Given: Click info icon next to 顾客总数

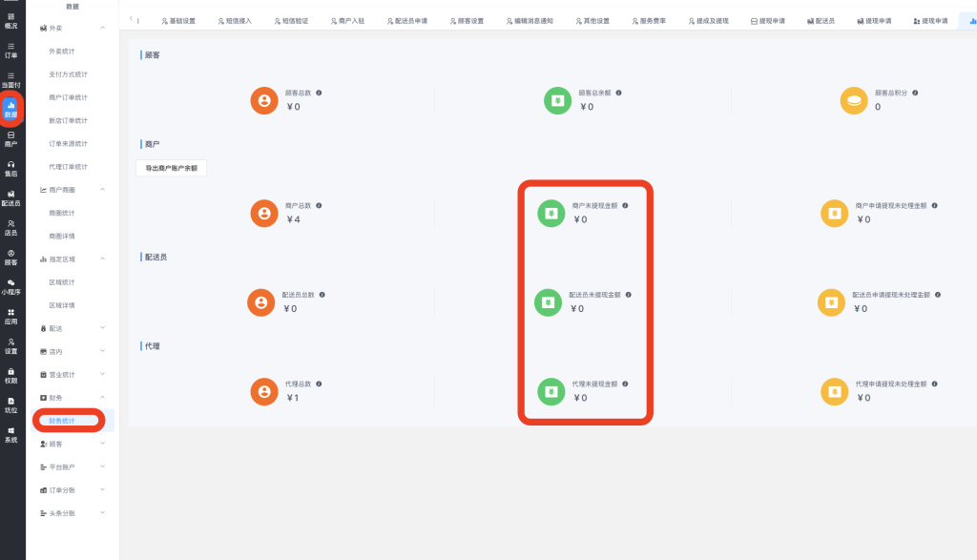Looking at the screenshot, I should [319, 93].
